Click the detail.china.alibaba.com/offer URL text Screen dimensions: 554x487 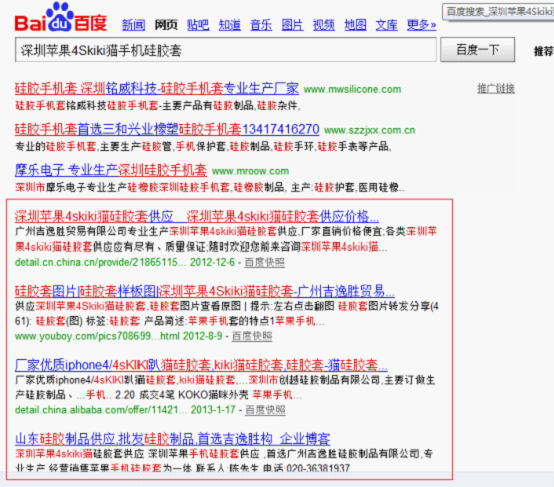tap(101, 410)
